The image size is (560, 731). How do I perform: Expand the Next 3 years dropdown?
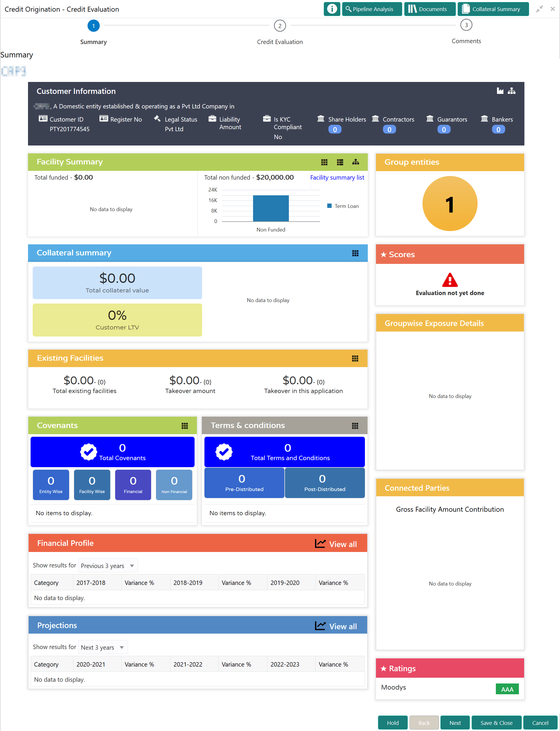tap(103, 647)
